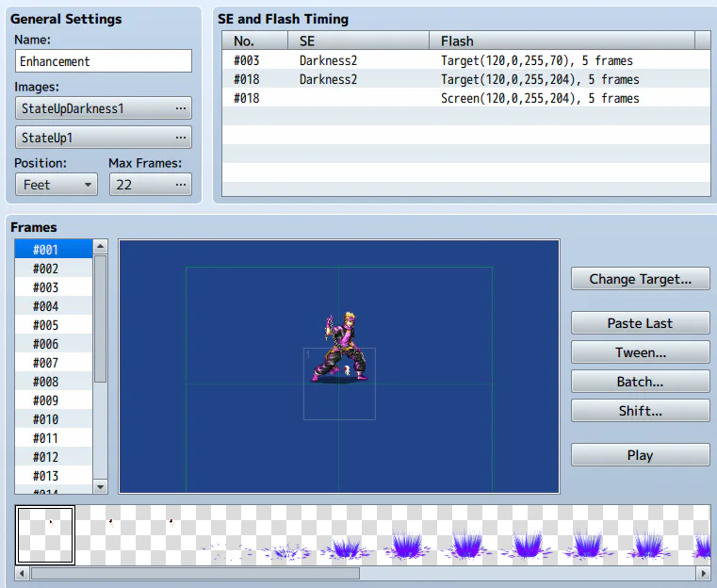Click the Paste Last button

pos(640,323)
